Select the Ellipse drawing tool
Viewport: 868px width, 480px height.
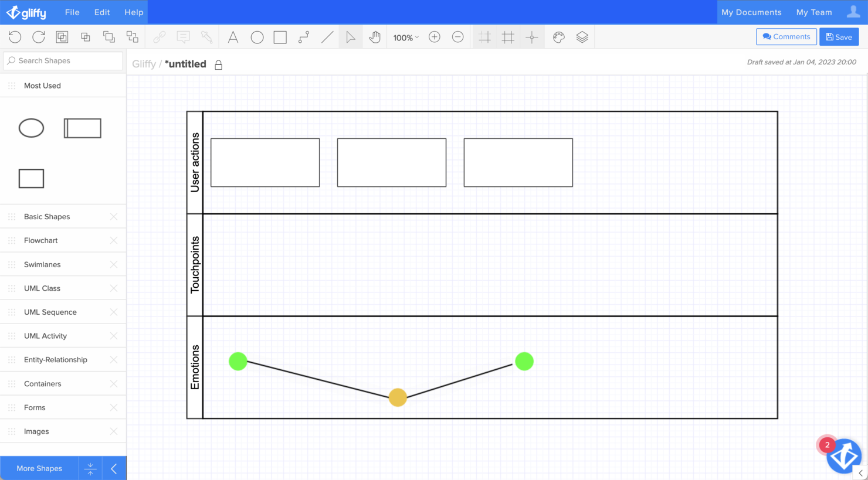coord(257,37)
